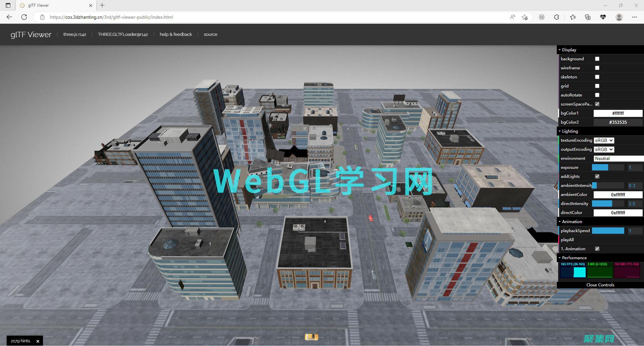Toggle the autoRotate option
Viewport: 644px width, 346px height.
click(597, 95)
